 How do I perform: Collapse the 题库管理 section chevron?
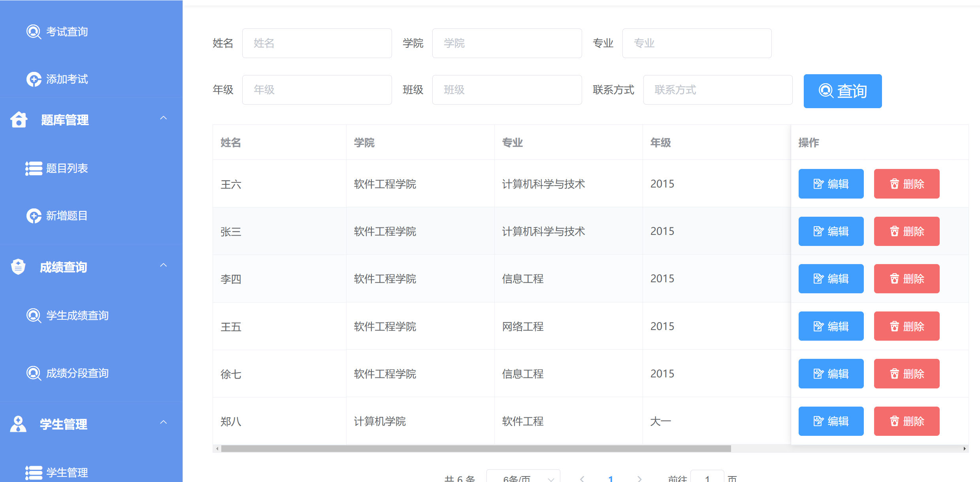(x=163, y=118)
